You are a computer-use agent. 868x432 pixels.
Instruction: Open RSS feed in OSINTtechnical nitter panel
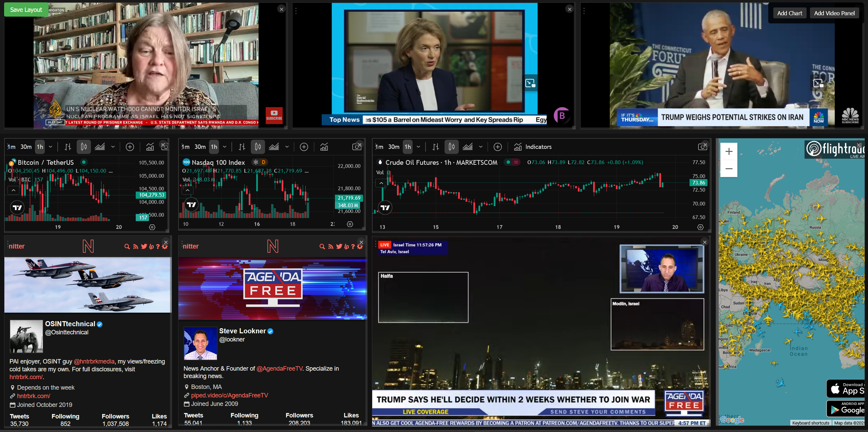point(135,247)
